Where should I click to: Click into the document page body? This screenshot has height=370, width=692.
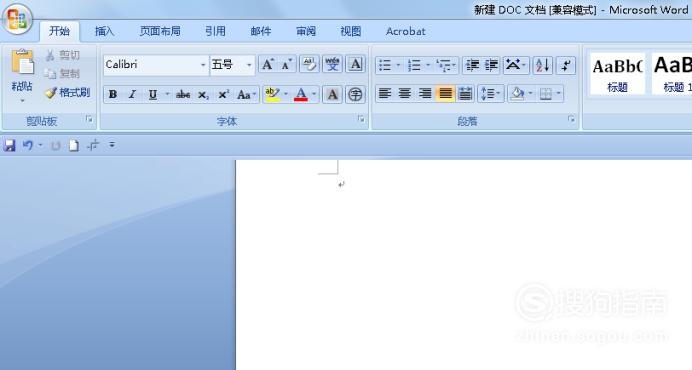click(463, 265)
